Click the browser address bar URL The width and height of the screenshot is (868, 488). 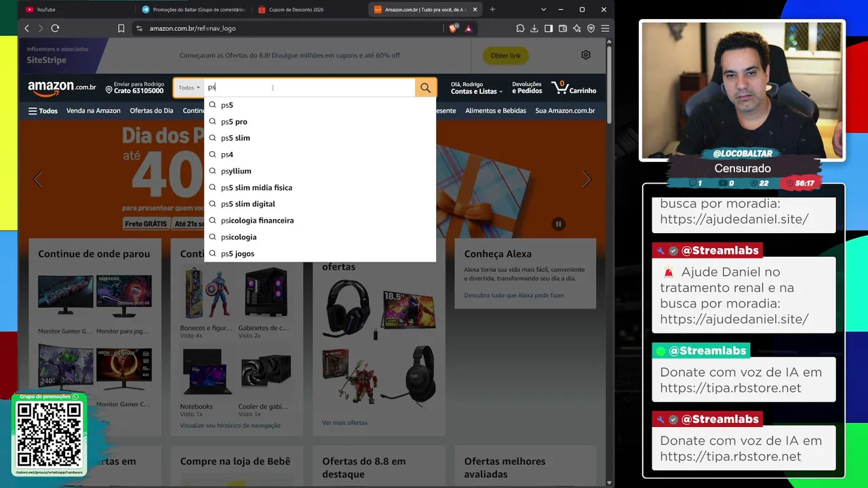pos(193,28)
